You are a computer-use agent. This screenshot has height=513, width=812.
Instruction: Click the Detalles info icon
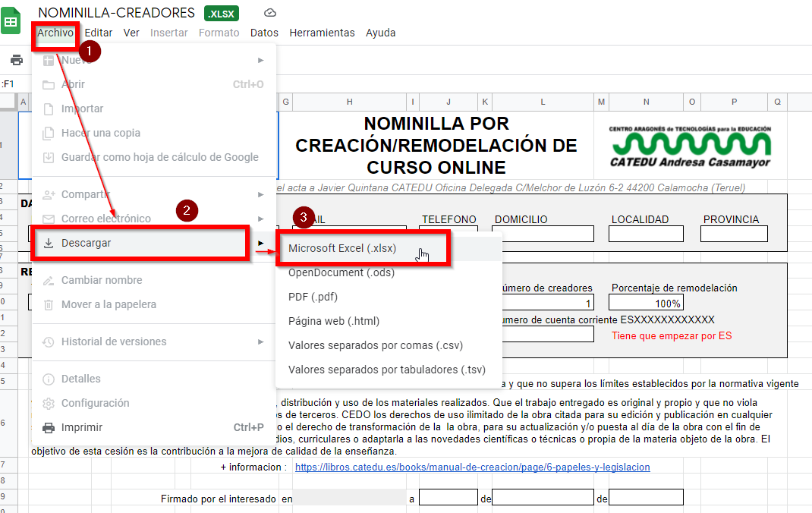48,379
